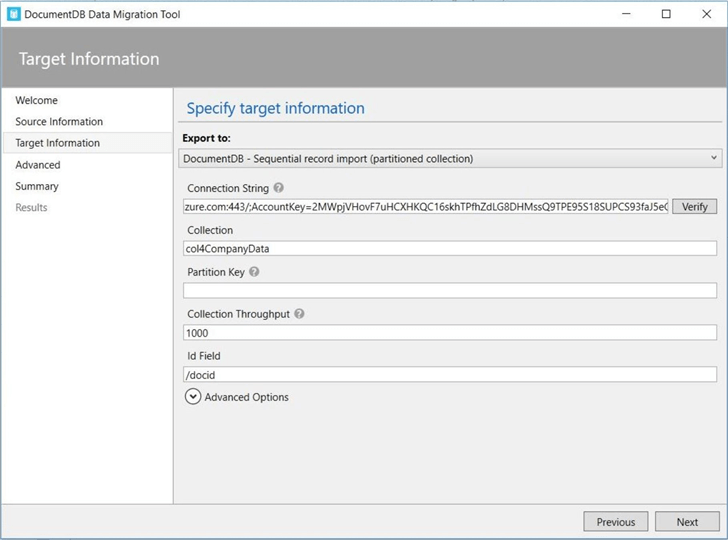
Task: Click the Previous button
Action: [616, 522]
